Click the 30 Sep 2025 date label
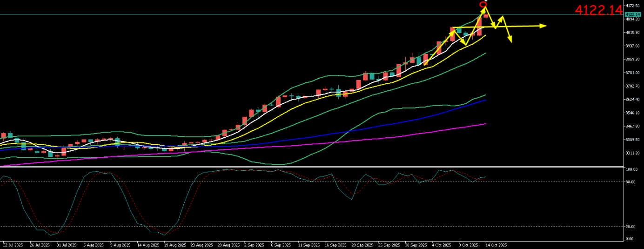The width and height of the screenshot is (644, 249). (416, 245)
